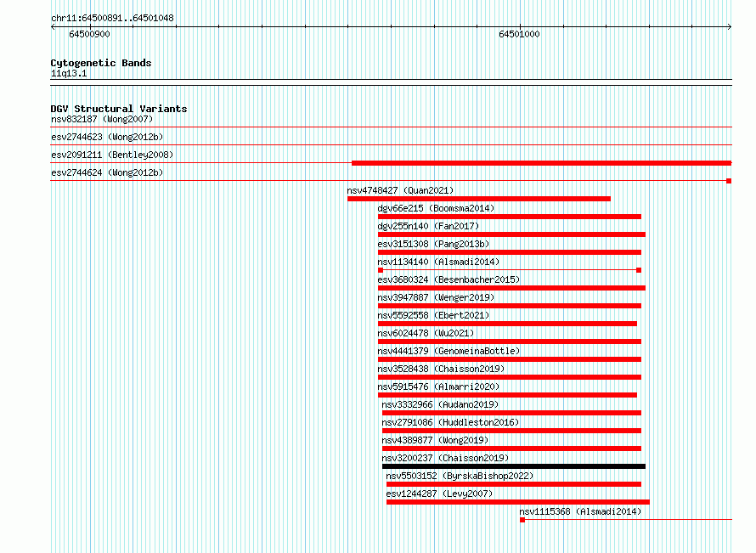Click the red bar of nsv5503152 ByrskaBishop2022
The image size is (756, 553).
[x=514, y=484]
